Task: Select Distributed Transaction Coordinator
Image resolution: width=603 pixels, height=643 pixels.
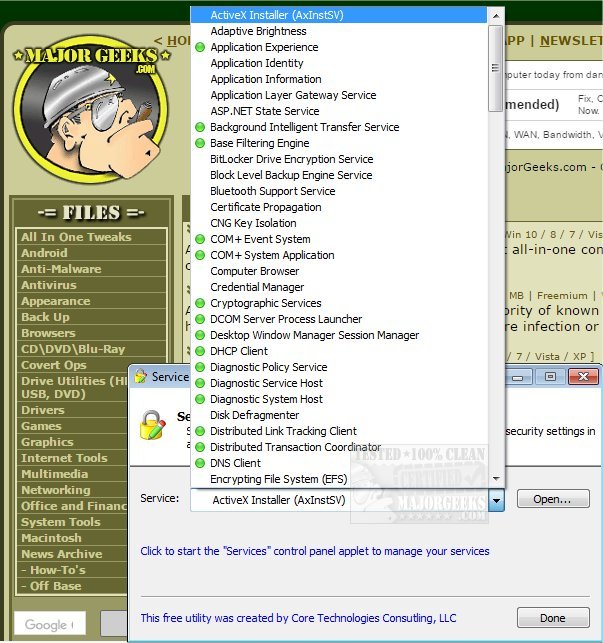Action: (339, 447)
